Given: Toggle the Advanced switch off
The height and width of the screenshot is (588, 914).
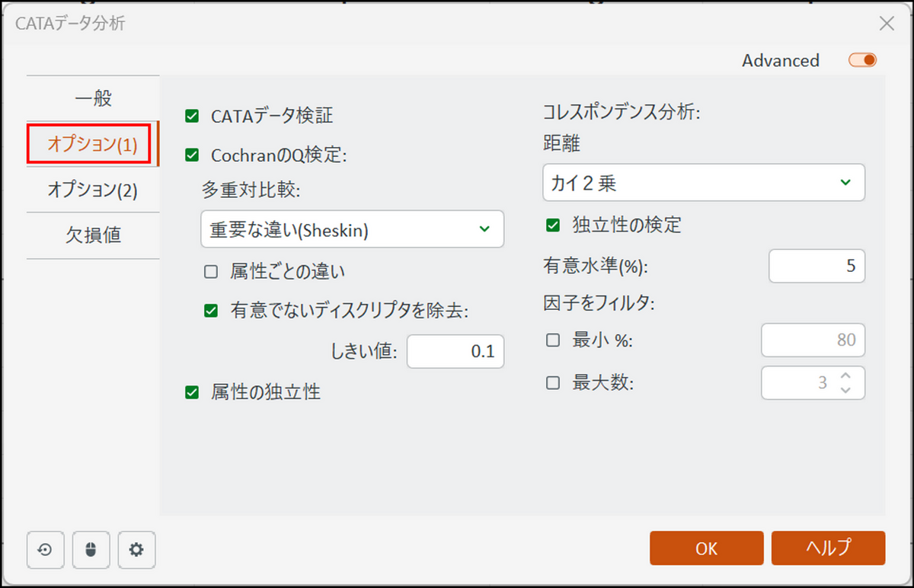Looking at the screenshot, I should click(x=863, y=60).
